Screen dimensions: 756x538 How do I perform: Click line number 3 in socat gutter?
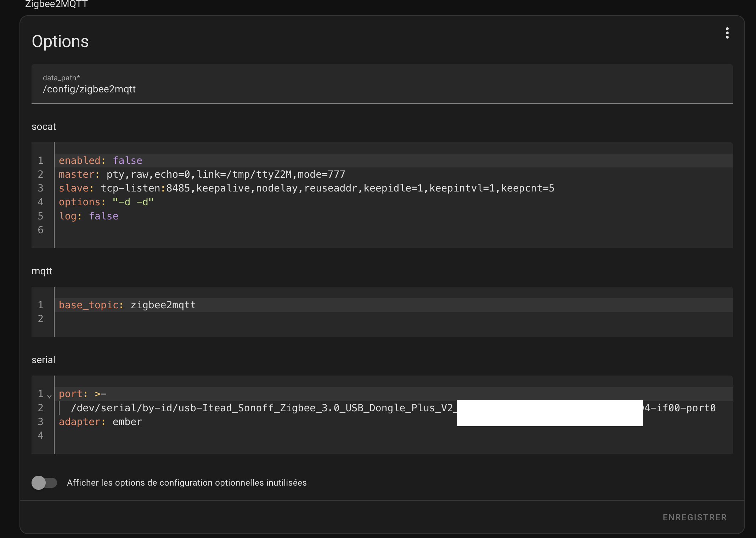coord(41,188)
